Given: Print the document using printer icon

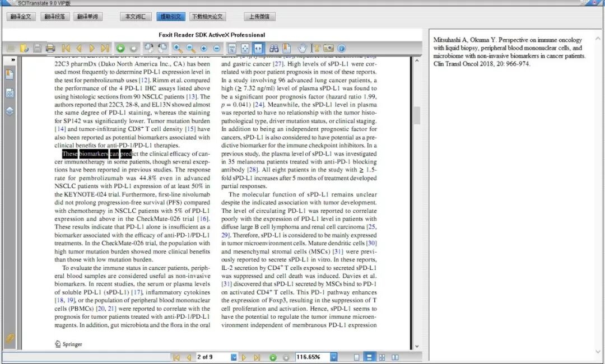Looking at the screenshot, I should point(50,48).
